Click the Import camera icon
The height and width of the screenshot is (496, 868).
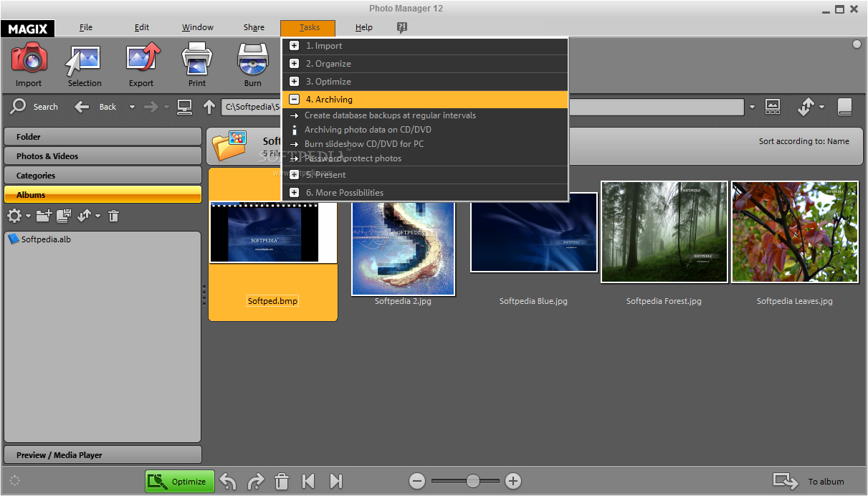(x=29, y=58)
